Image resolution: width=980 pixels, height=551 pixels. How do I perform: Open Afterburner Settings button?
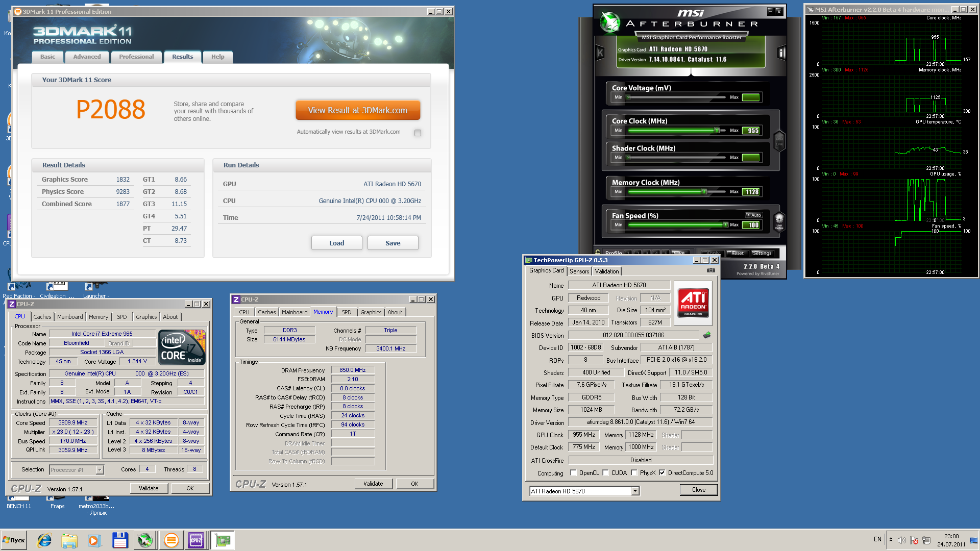pos(762,253)
